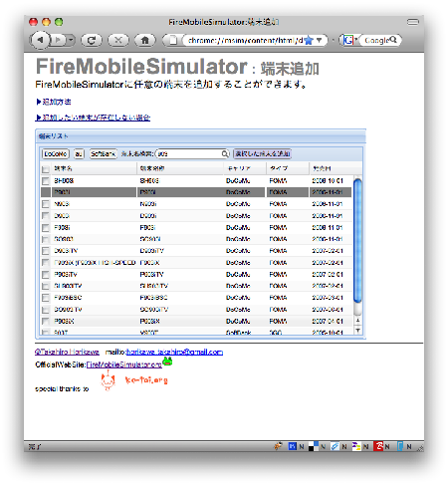
Task: Click the blue scrollbar thumb in the device list
Action: pyautogui.click(x=357, y=241)
